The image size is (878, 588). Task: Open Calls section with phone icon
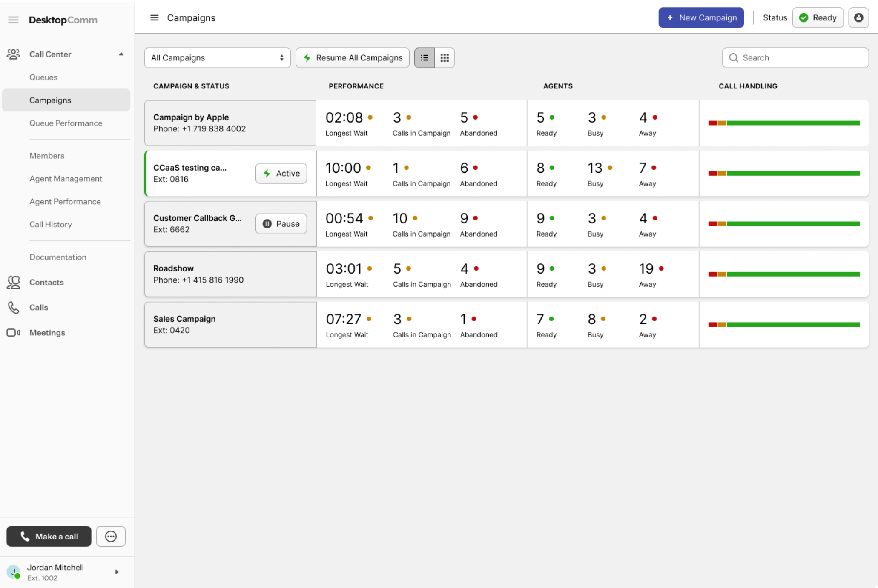[38, 307]
